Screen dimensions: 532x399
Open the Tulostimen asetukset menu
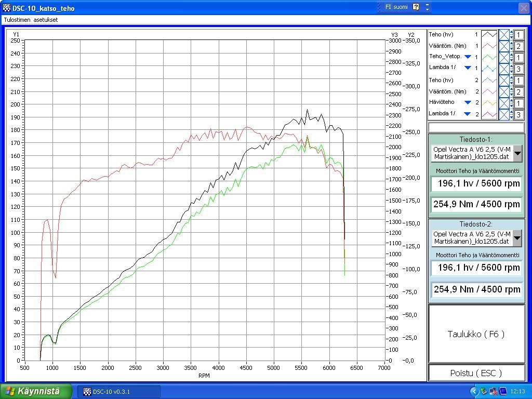coord(31,20)
